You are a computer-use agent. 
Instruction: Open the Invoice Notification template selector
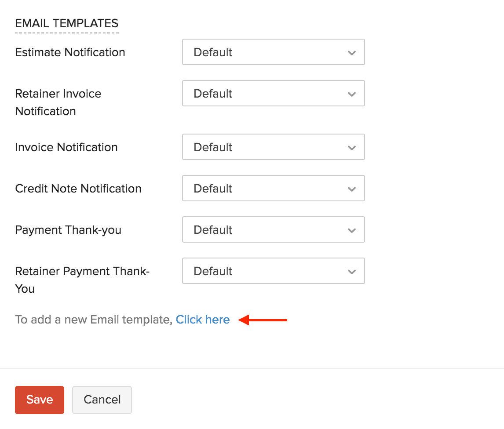[273, 147]
